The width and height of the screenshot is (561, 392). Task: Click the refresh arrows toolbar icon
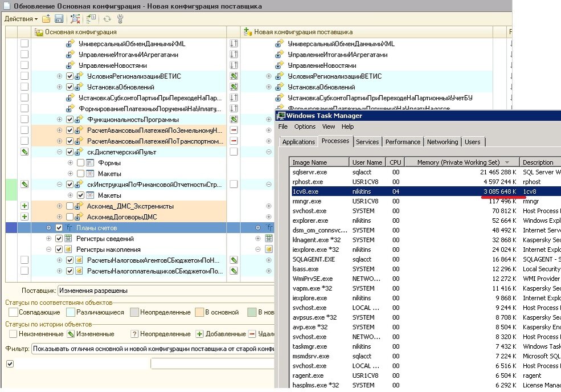click(x=107, y=19)
